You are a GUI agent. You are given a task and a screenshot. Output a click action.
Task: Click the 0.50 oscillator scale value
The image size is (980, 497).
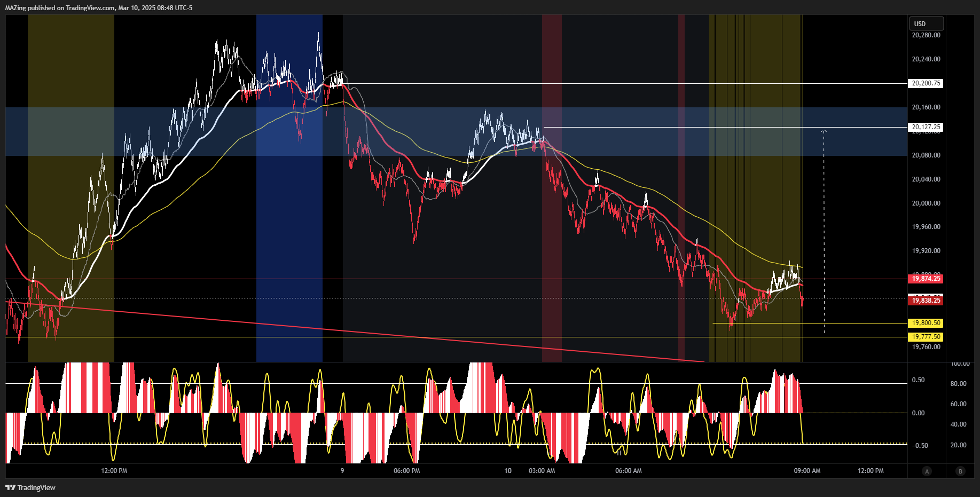tap(918, 380)
